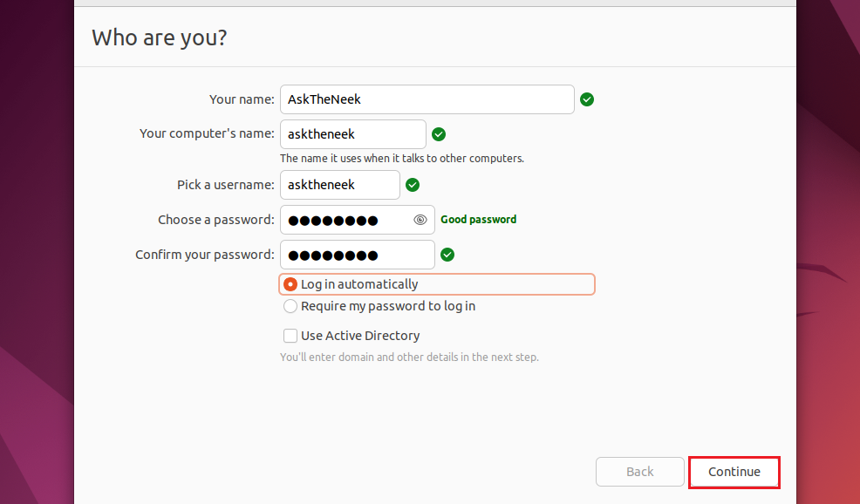Click the Pick a username field
The height and width of the screenshot is (504, 860).
click(339, 185)
